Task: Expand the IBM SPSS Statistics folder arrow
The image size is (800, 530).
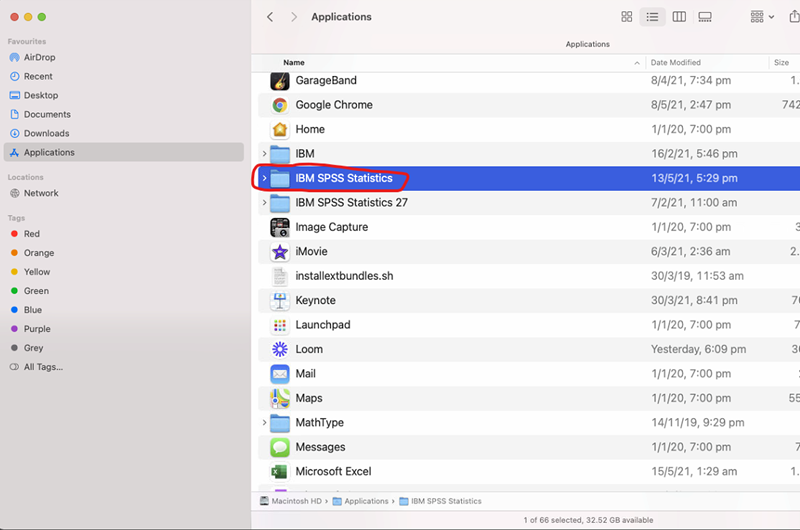Action: pyautogui.click(x=264, y=178)
